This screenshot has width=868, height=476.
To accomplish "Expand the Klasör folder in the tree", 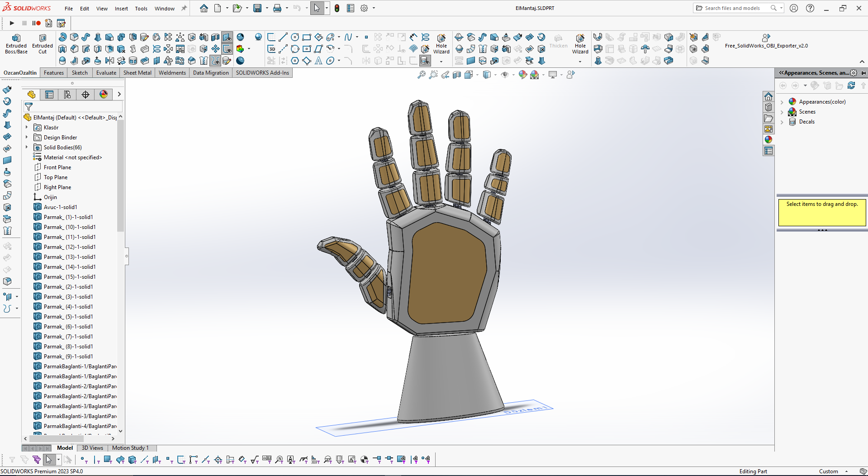I will pyautogui.click(x=27, y=128).
